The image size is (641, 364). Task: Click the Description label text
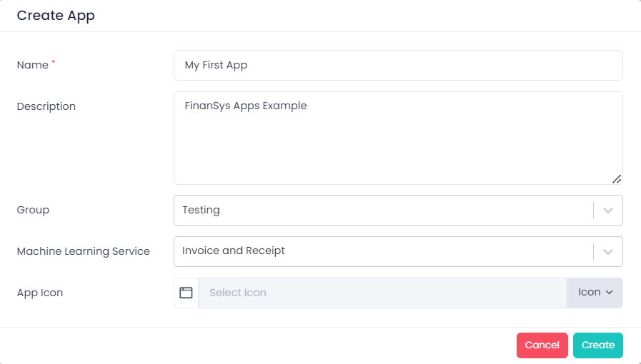46,106
